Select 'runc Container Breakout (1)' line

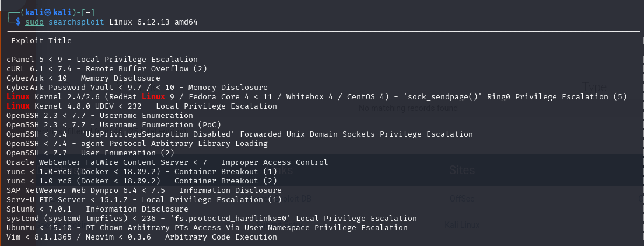pos(142,172)
